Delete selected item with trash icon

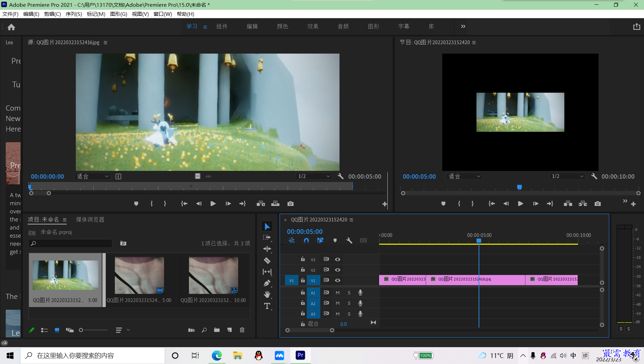(x=242, y=330)
